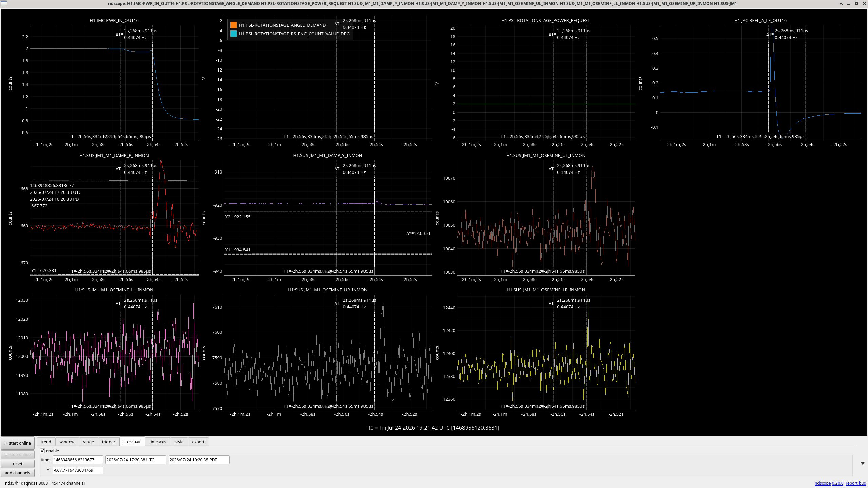Open the time axis tab
The height and width of the screenshot is (488, 868).
tap(158, 442)
